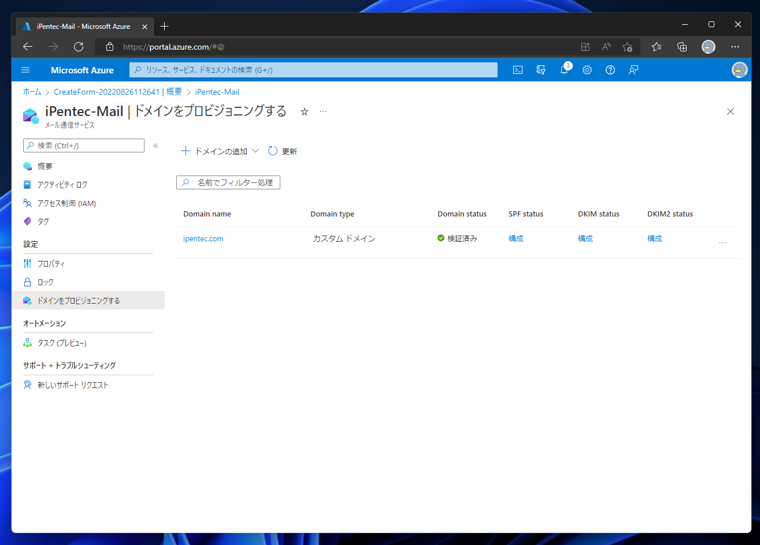Select the iPentec-Mail browser tab
Screen dimensions: 760x545
pos(85,27)
